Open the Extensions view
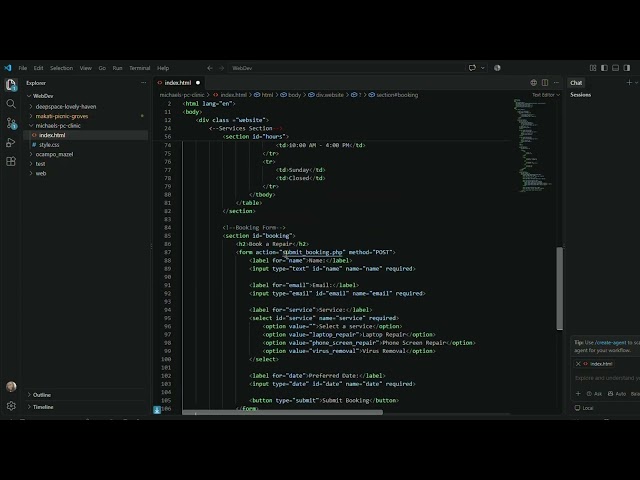 pyautogui.click(x=11, y=161)
